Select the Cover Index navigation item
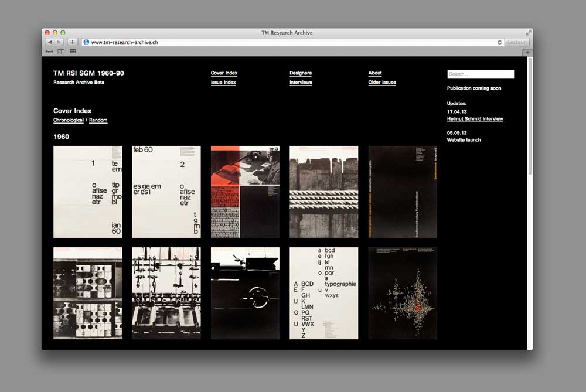Screen dimensions: 586x392 coord(224,73)
